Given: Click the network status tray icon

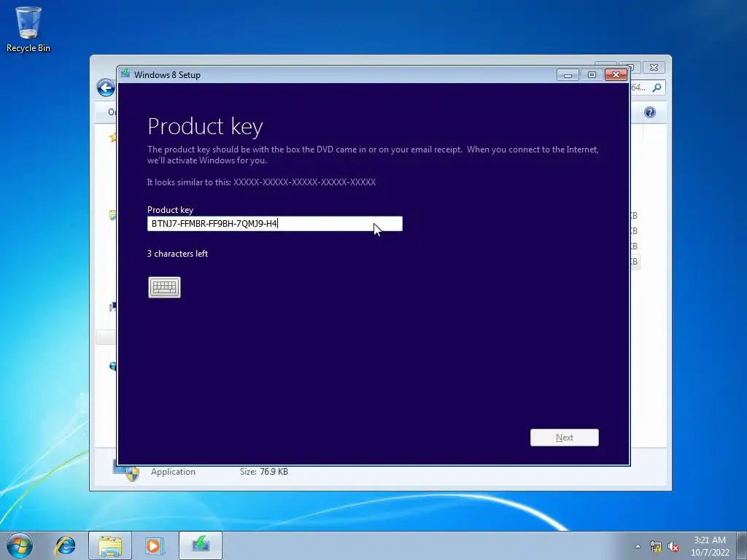Looking at the screenshot, I should pyautogui.click(x=656, y=547).
